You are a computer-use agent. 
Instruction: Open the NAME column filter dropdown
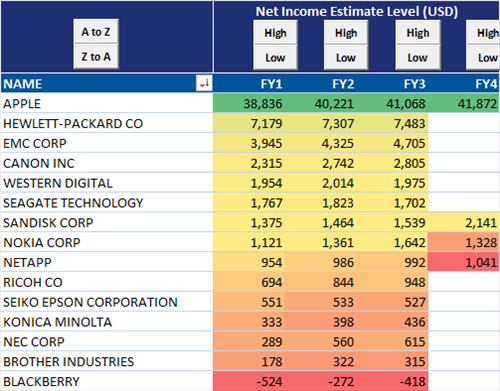204,83
